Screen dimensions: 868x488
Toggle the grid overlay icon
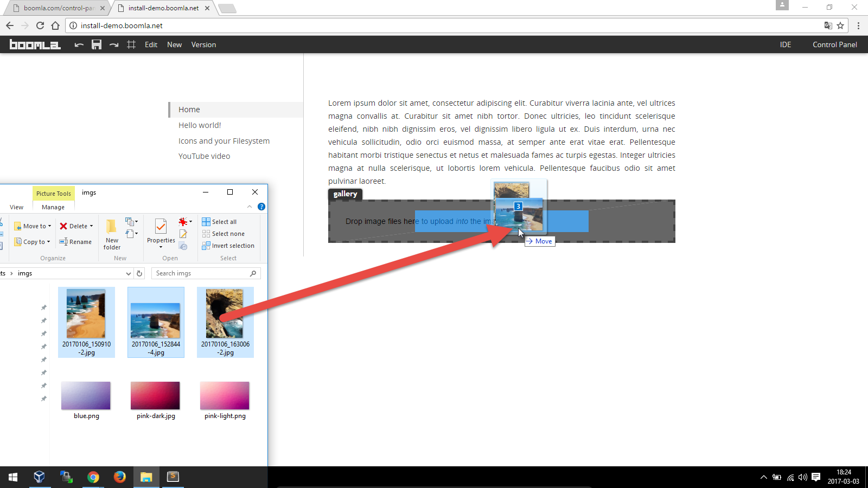(x=131, y=45)
